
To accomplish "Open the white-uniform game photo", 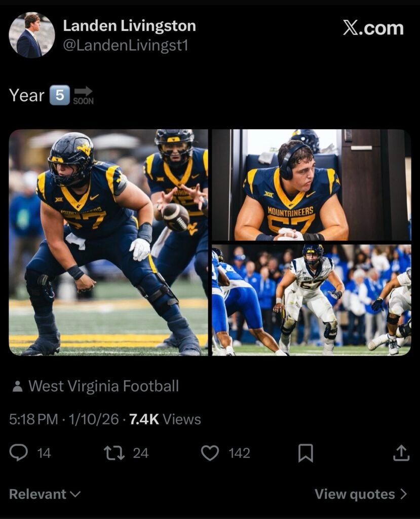I will pyautogui.click(x=311, y=300).
